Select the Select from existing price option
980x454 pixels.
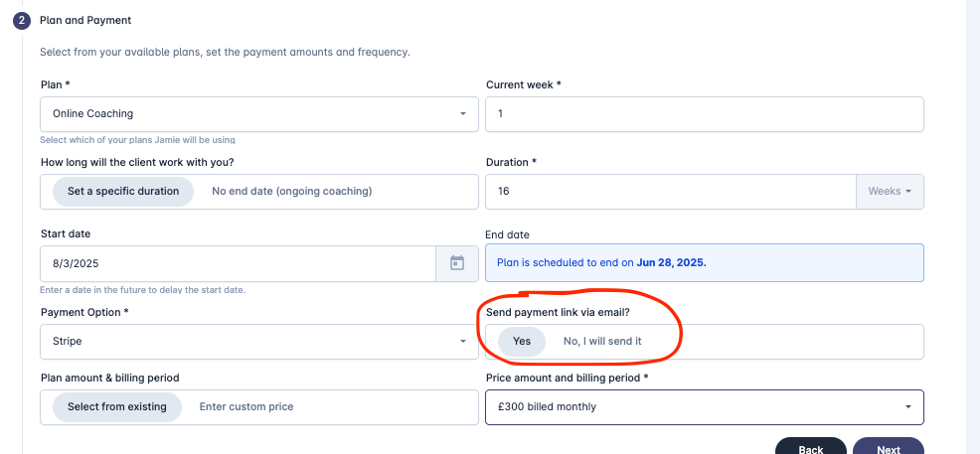click(117, 407)
